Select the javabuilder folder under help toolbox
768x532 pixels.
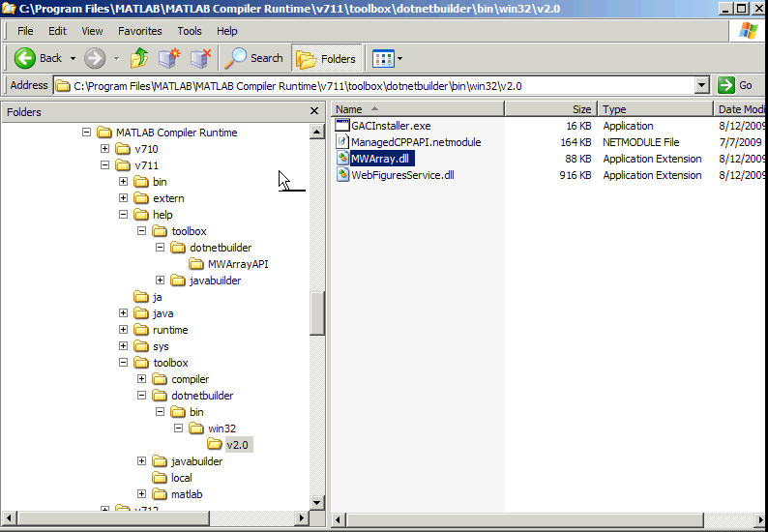(206, 281)
